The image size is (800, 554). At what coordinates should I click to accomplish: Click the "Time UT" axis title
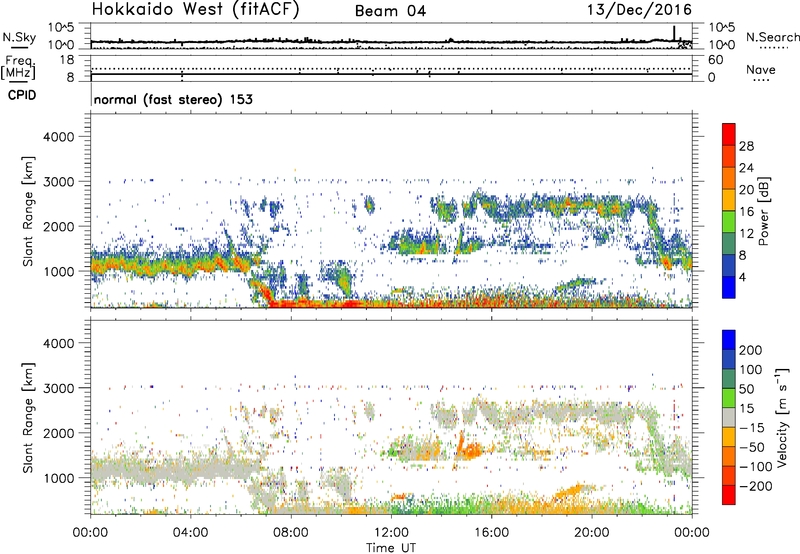click(391, 548)
